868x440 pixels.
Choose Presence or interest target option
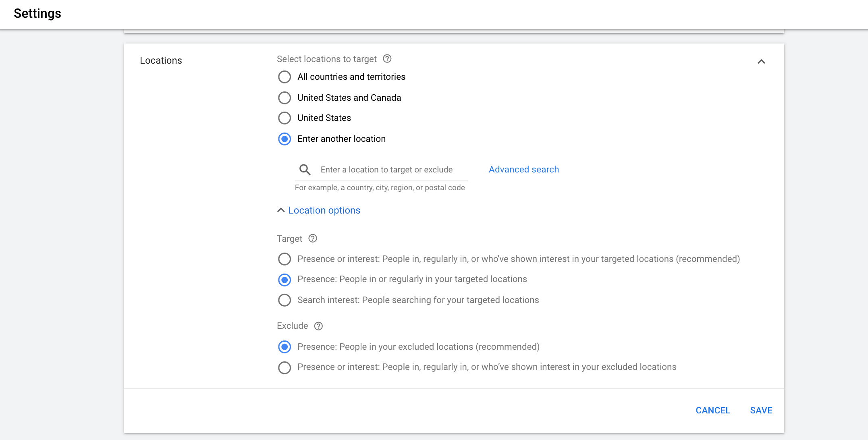pos(284,259)
